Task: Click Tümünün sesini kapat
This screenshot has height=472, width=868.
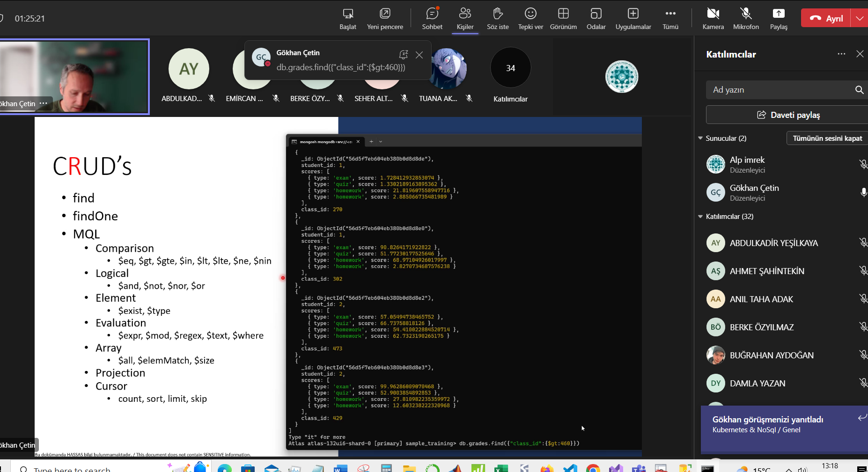Action: tap(827, 138)
